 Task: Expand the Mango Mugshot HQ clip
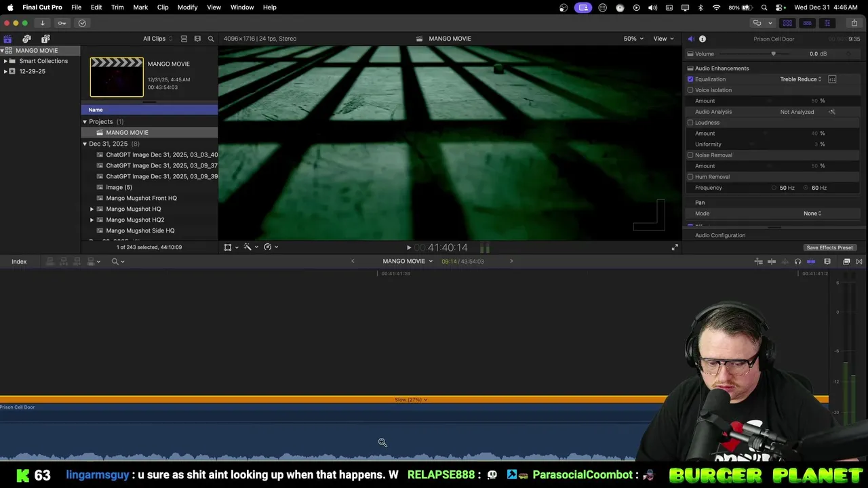click(92, 209)
